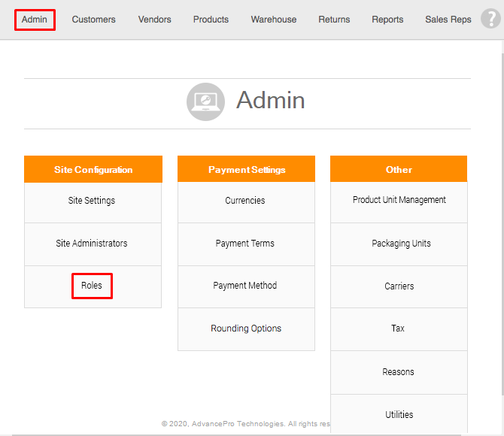504x436 pixels.
Task: Go to the Vendors menu
Action: point(154,20)
